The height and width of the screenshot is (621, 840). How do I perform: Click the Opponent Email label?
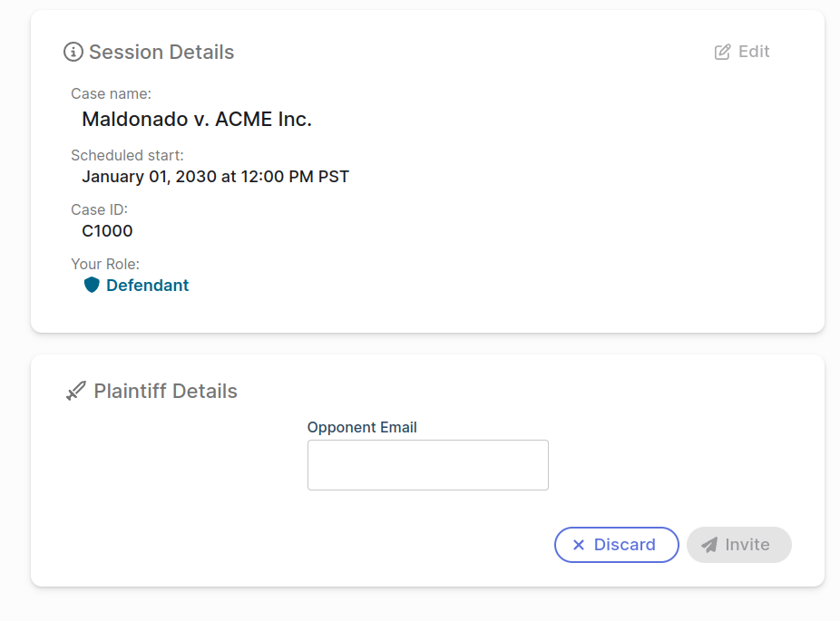click(362, 427)
